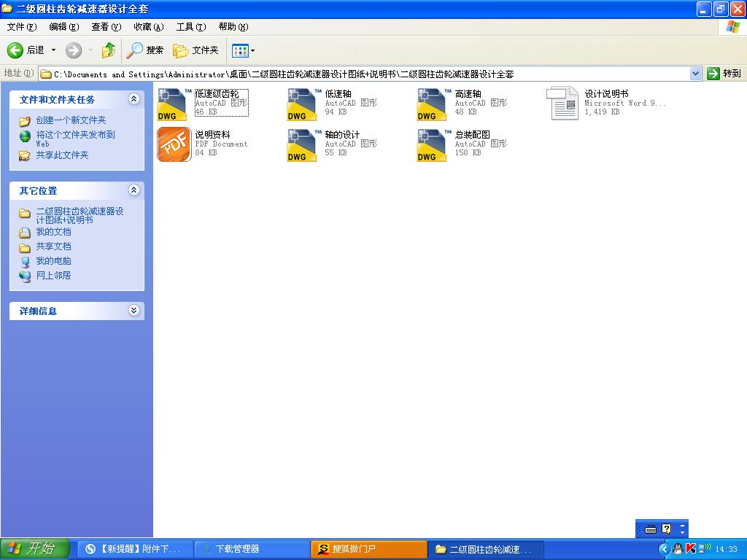This screenshot has width=747, height=560.
Task: Open the 工具(T) menu
Action: 191,27
